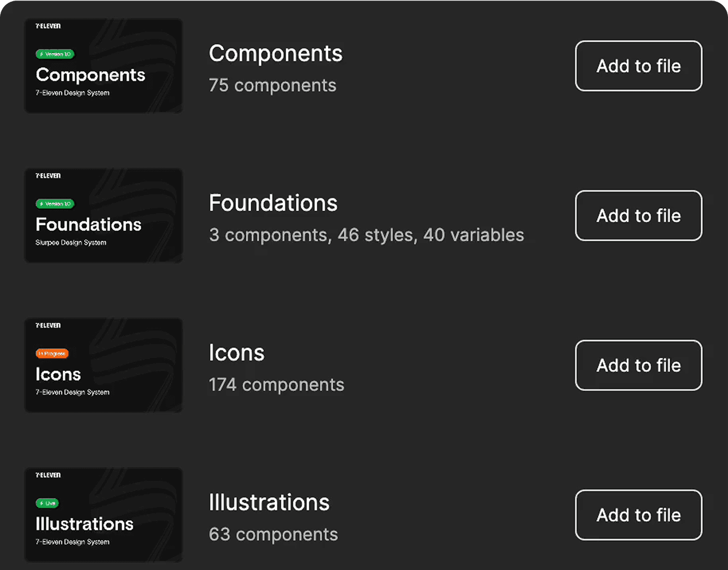The width and height of the screenshot is (728, 570).
Task: Select the Icons library title
Action: (237, 353)
